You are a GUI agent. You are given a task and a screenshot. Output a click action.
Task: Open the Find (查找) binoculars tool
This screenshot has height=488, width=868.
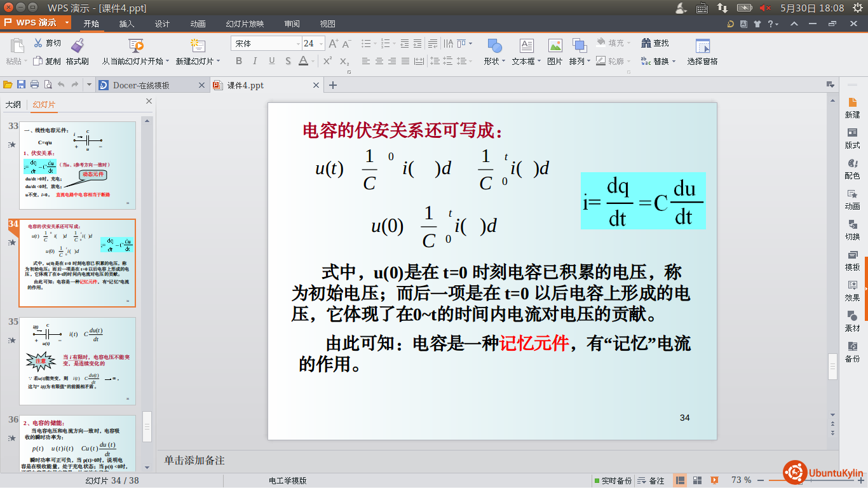646,43
